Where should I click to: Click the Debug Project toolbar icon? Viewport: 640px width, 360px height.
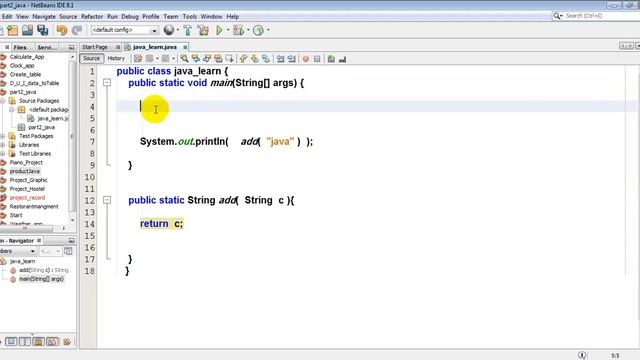(238, 30)
